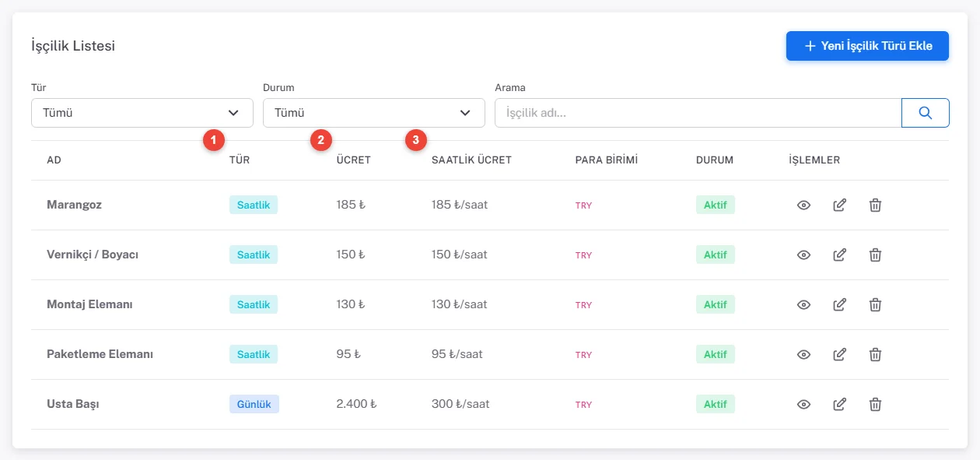Delete the Vernikçi / Boyacı entry
The width and height of the screenshot is (980, 460).
click(875, 255)
